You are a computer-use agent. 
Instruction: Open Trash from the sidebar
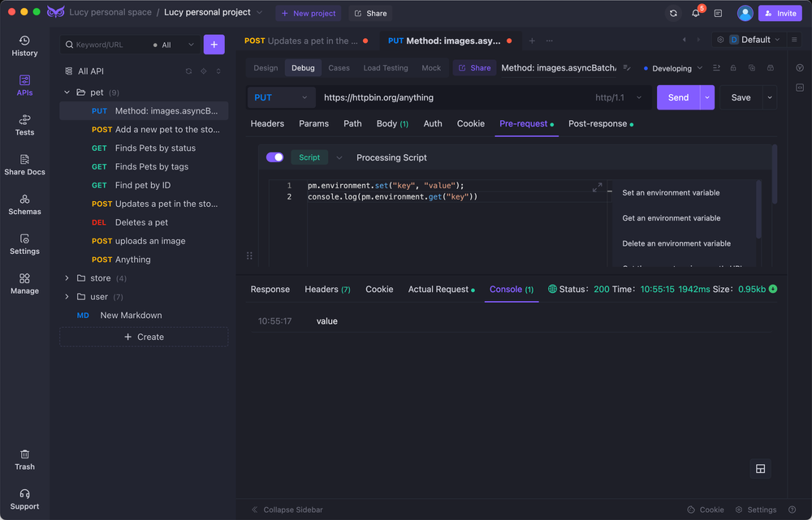24,459
